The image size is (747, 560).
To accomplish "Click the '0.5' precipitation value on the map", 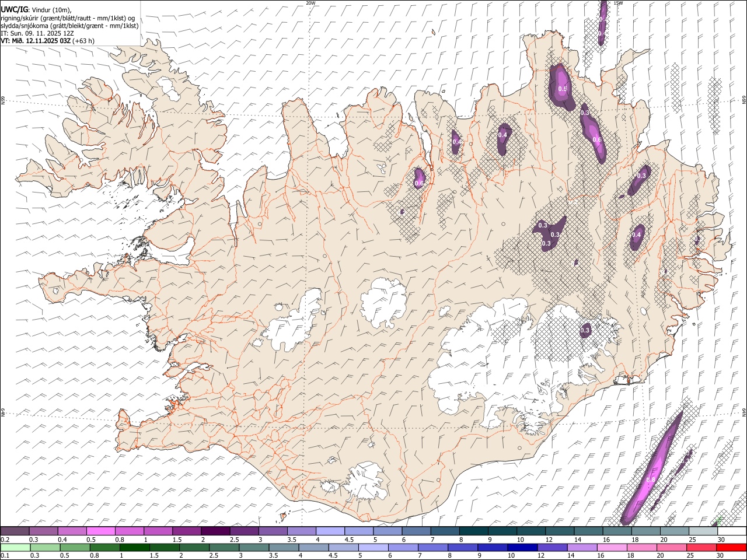I will (x=563, y=89).
